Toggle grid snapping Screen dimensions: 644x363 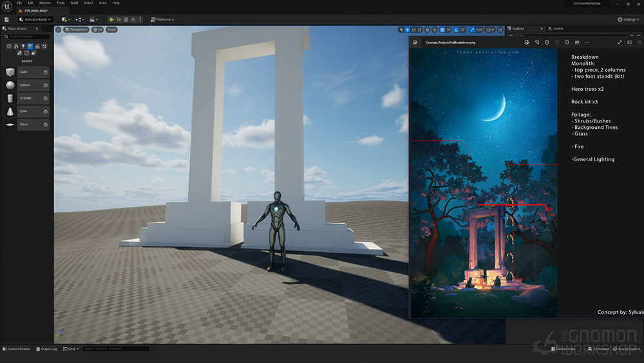(x=442, y=30)
